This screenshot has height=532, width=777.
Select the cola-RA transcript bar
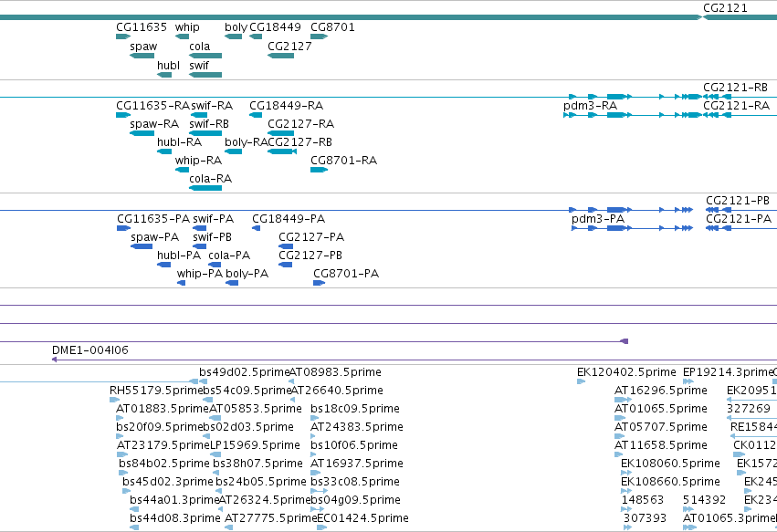click(205, 188)
